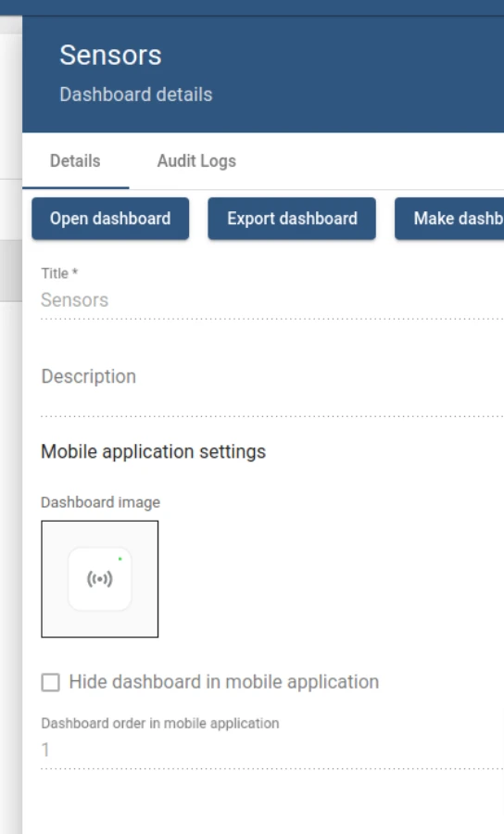Viewport: 504px width, 834px height.
Task: Click the Dashboard image label
Action: point(100,502)
